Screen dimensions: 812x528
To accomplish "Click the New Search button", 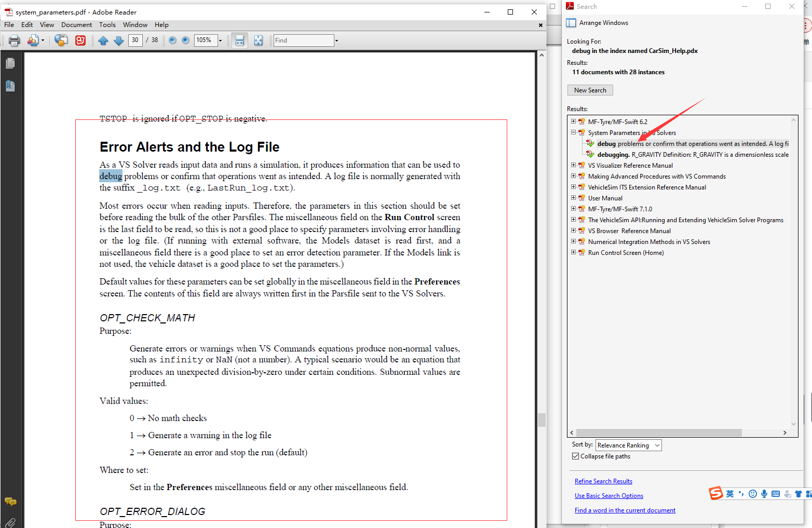I will [590, 90].
